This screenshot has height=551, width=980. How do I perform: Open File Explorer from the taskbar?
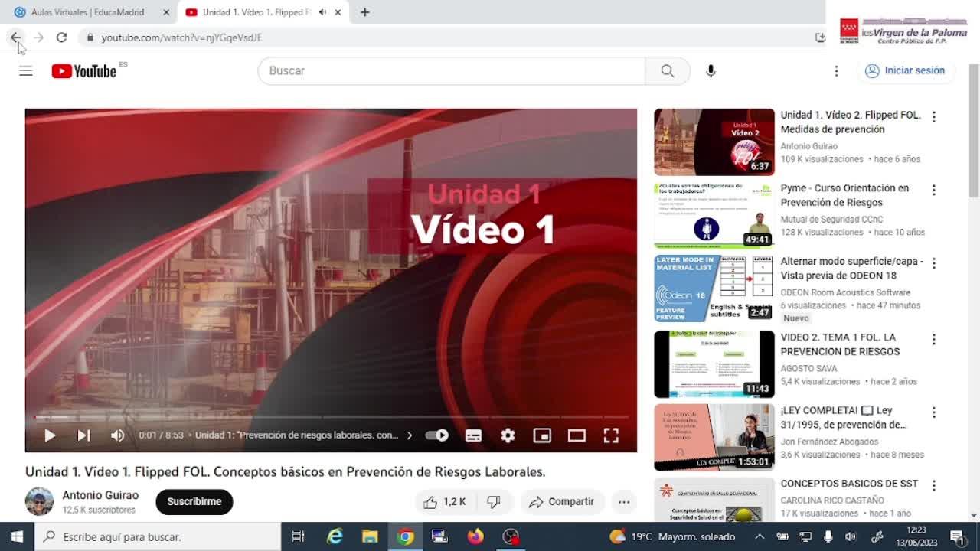click(x=370, y=536)
